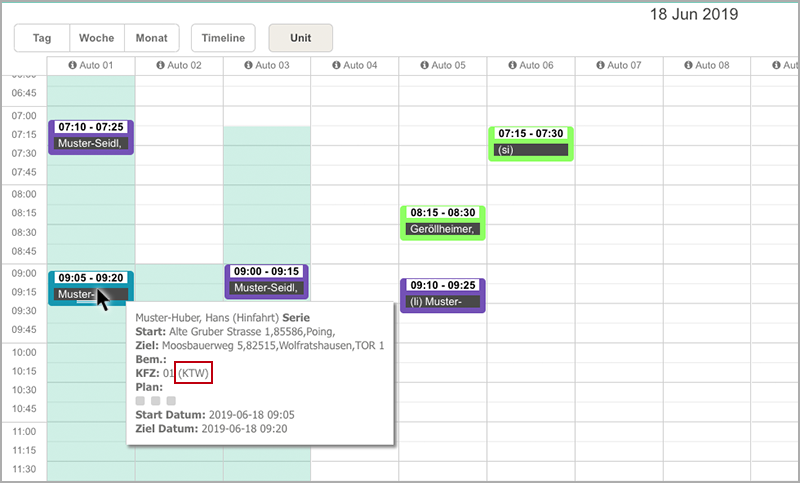800x483 pixels.
Task: Click first gray square under Plan
Action: coord(141,400)
